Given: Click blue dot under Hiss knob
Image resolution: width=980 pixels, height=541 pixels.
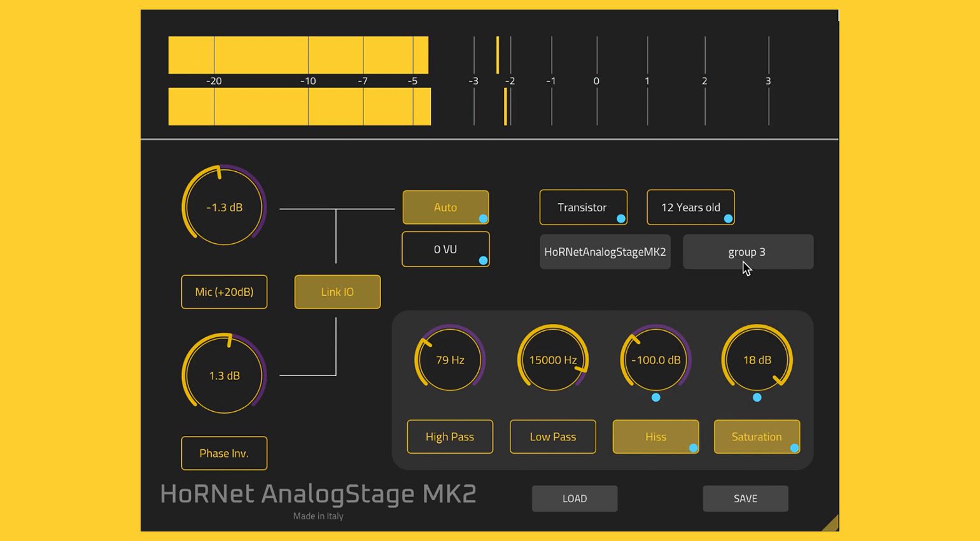Looking at the screenshot, I should point(655,398).
